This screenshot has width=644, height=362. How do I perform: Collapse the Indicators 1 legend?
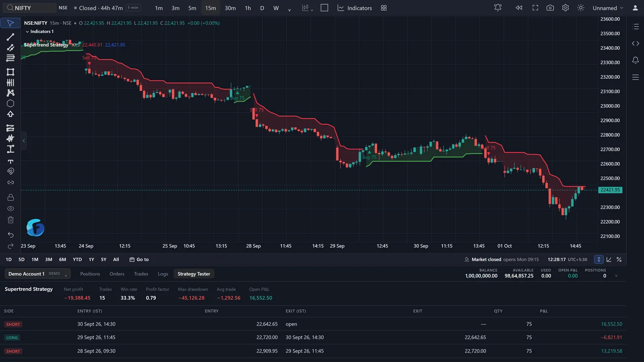pyautogui.click(x=27, y=31)
